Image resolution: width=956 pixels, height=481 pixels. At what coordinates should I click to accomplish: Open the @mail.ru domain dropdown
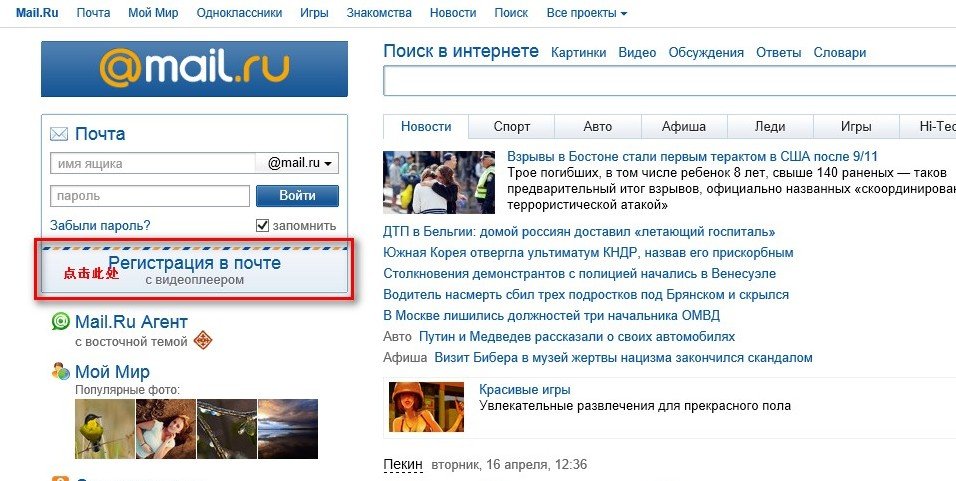coord(299,163)
